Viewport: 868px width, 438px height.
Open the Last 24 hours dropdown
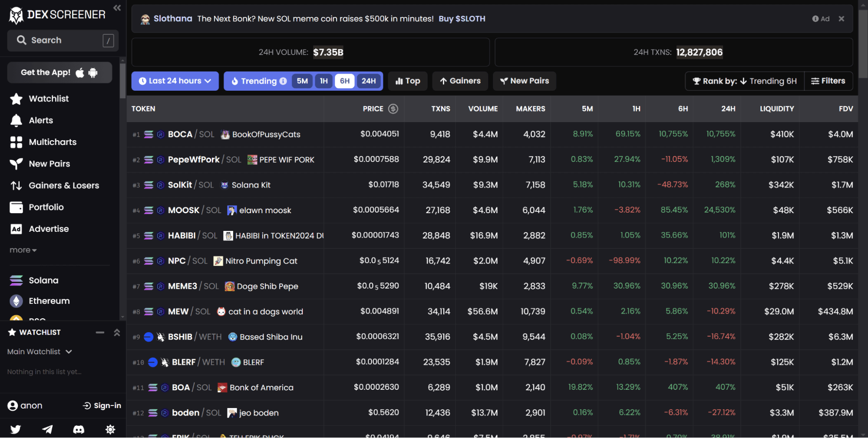[175, 81]
